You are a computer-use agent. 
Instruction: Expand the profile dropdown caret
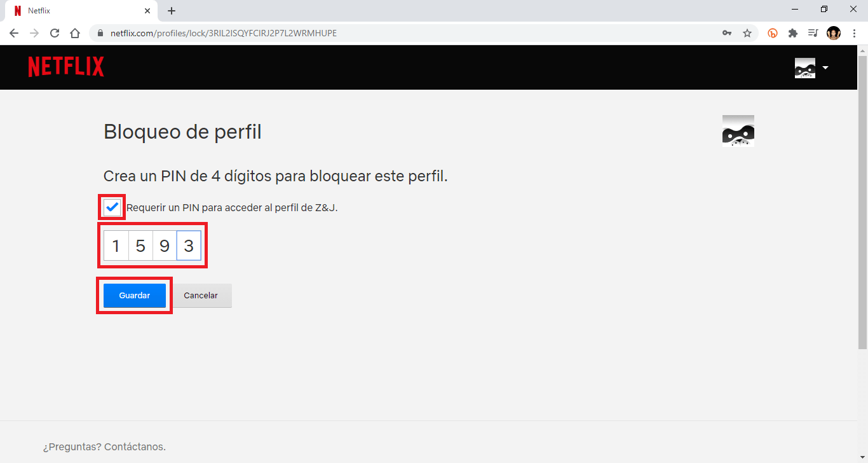825,67
